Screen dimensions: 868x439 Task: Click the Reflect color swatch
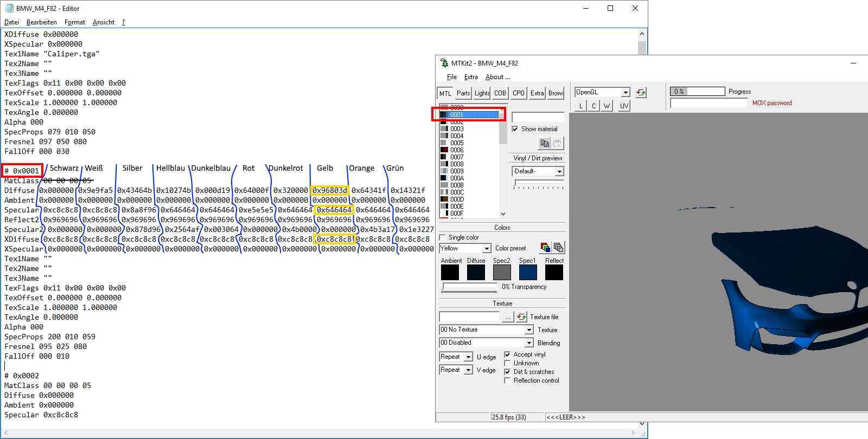554,272
